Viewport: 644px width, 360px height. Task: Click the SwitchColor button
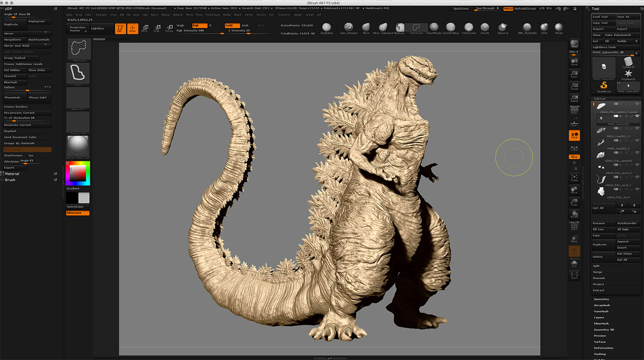pos(78,207)
